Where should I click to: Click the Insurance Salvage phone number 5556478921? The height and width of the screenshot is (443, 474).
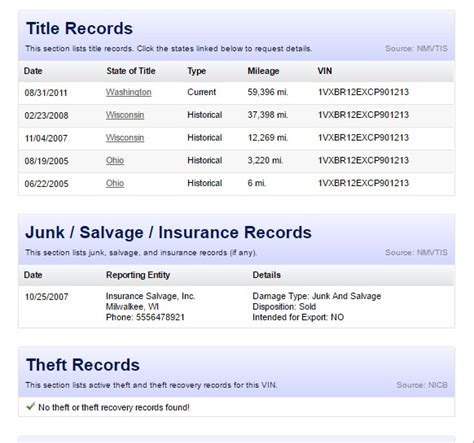coord(160,317)
